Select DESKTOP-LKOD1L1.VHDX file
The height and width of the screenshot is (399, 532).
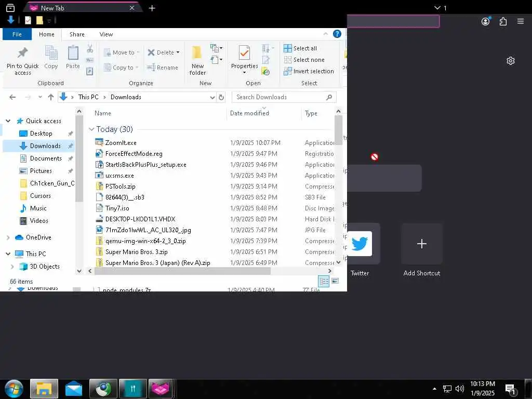(140, 219)
